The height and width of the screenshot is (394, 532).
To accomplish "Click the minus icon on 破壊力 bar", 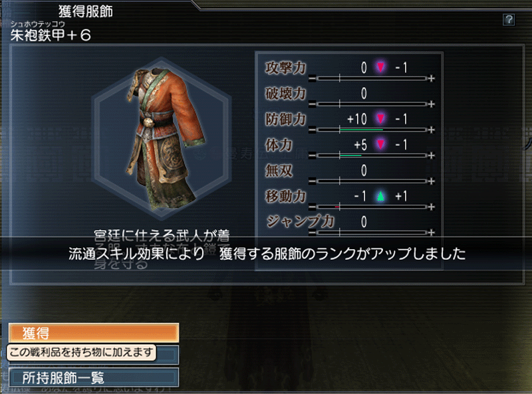I will 312,104.
